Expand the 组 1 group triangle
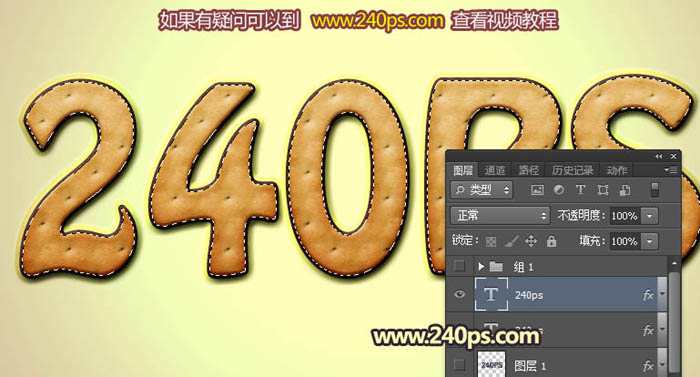 pyautogui.click(x=481, y=267)
